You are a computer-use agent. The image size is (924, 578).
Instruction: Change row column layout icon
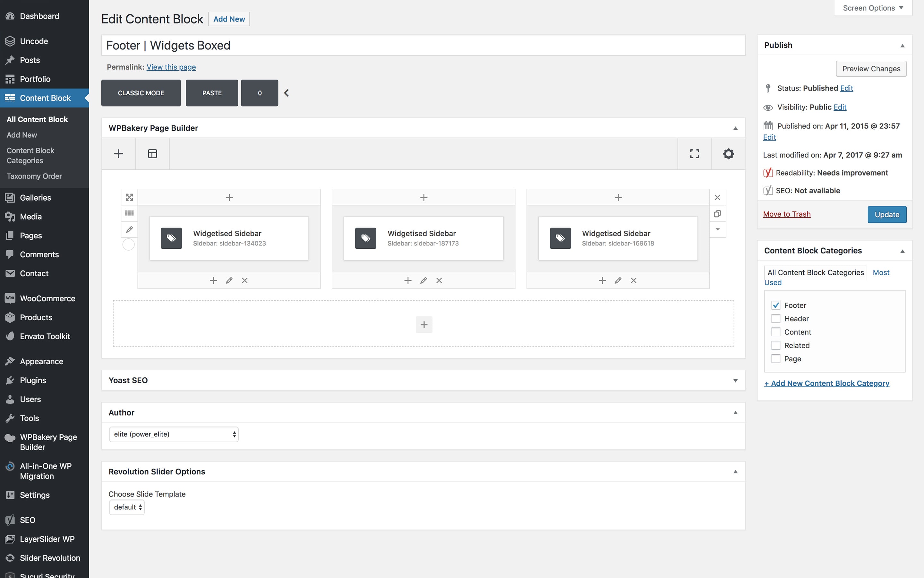point(129,213)
